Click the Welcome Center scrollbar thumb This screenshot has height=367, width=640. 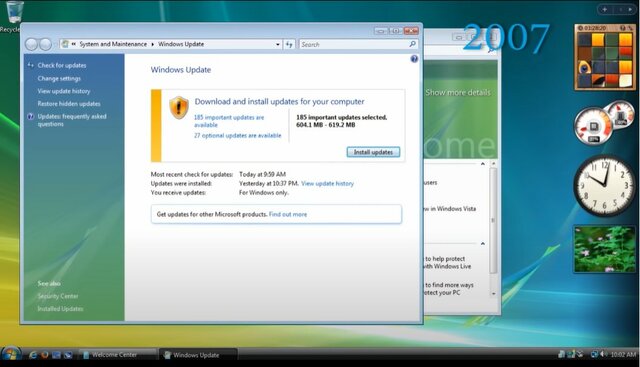click(x=493, y=220)
